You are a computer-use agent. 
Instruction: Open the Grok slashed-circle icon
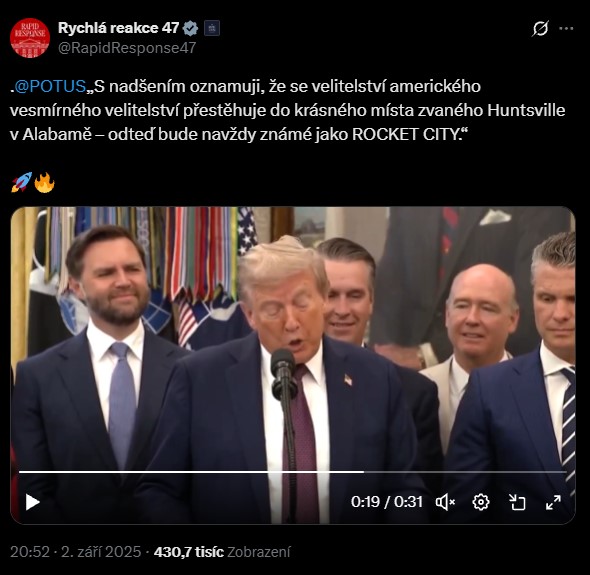coord(540,28)
